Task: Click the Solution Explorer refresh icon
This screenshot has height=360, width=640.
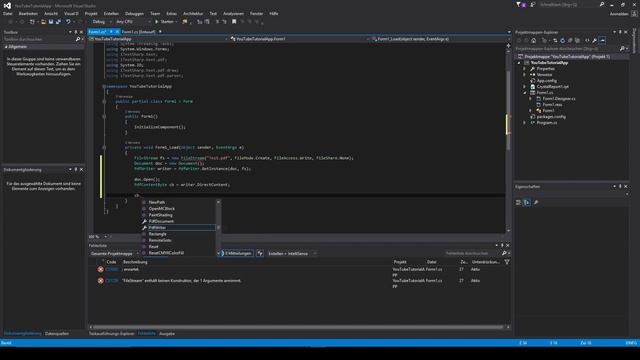Action: pyautogui.click(x=562, y=40)
